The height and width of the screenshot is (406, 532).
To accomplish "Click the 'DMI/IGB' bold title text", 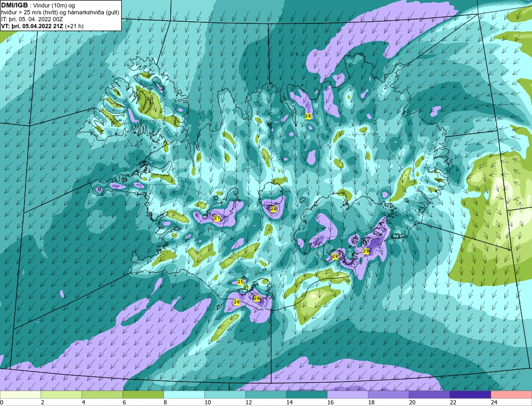I will point(14,5).
